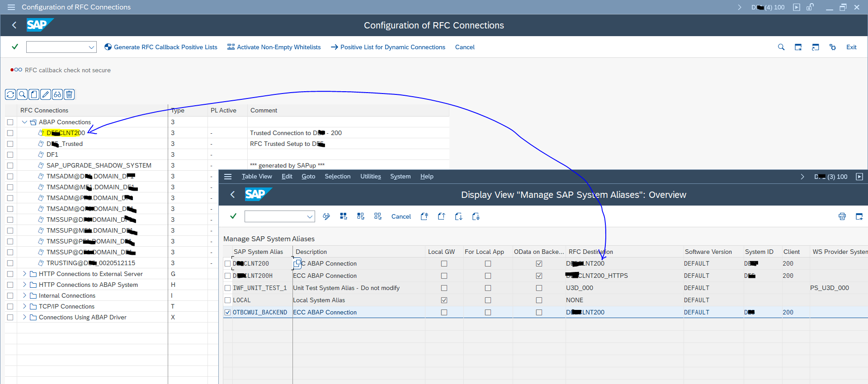Open the System menu

pos(401,177)
